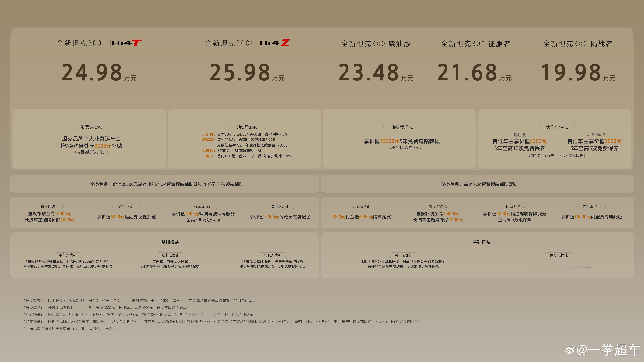The image size is (644, 362).
Task: Click the footnote starting *产品配置详情
Action: tap(69, 329)
